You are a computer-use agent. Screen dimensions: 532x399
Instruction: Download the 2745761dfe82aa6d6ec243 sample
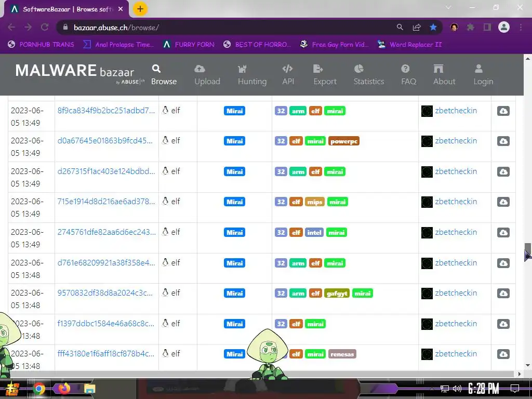503,232
